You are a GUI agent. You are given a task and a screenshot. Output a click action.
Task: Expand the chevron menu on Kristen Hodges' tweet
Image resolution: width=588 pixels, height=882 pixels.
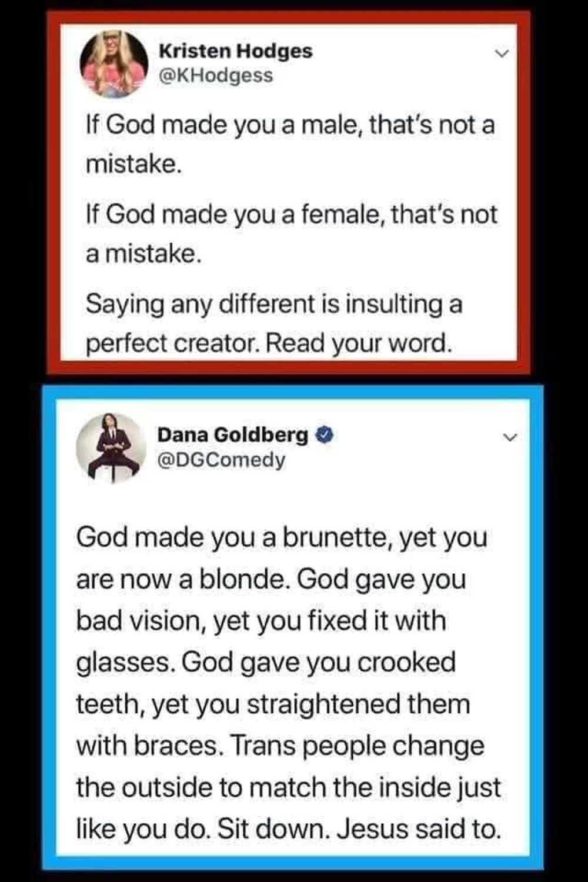point(501,54)
